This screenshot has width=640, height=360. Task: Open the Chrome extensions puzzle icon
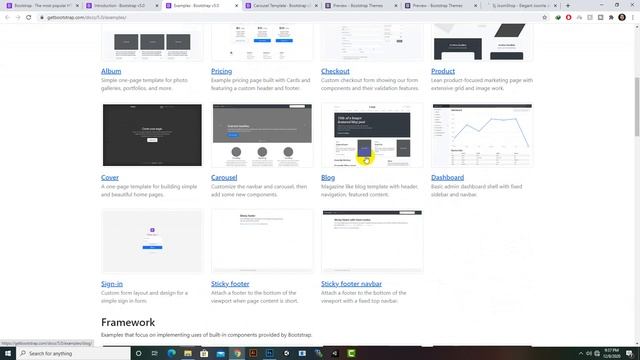click(x=611, y=18)
